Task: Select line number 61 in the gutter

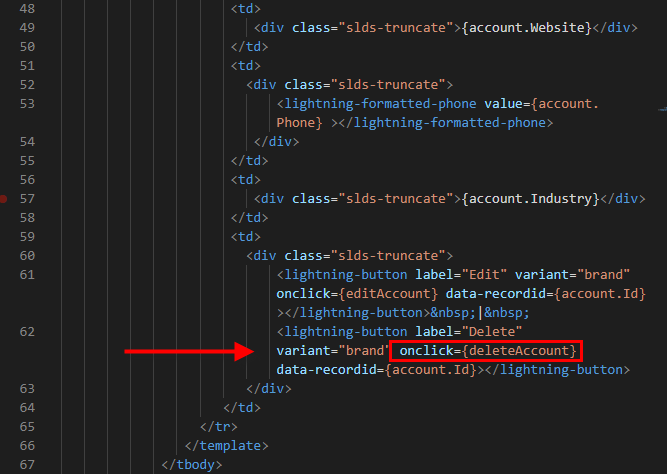Action: (x=27, y=274)
